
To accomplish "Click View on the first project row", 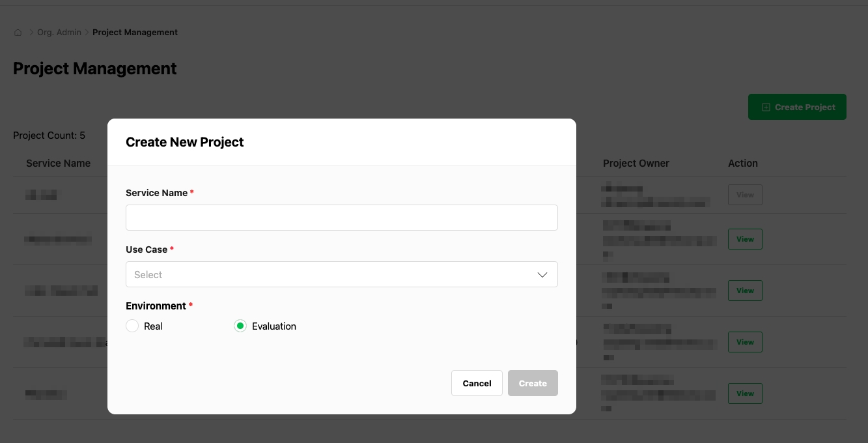I will tap(745, 194).
